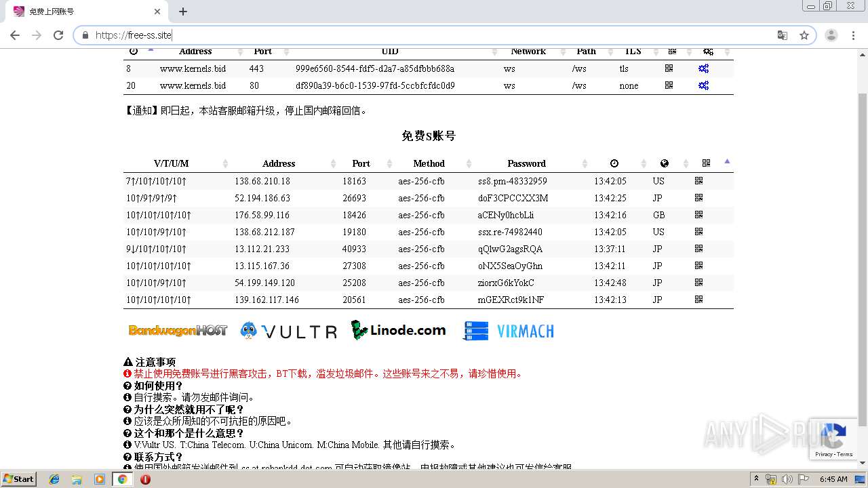Bookmark this page with the star icon
The image size is (868, 488).
click(x=804, y=35)
